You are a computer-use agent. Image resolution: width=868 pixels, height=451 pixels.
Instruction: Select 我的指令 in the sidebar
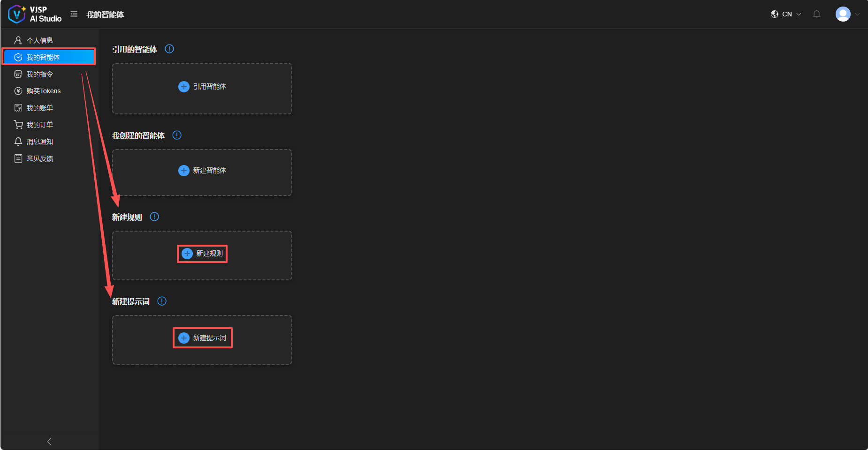coord(40,74)
